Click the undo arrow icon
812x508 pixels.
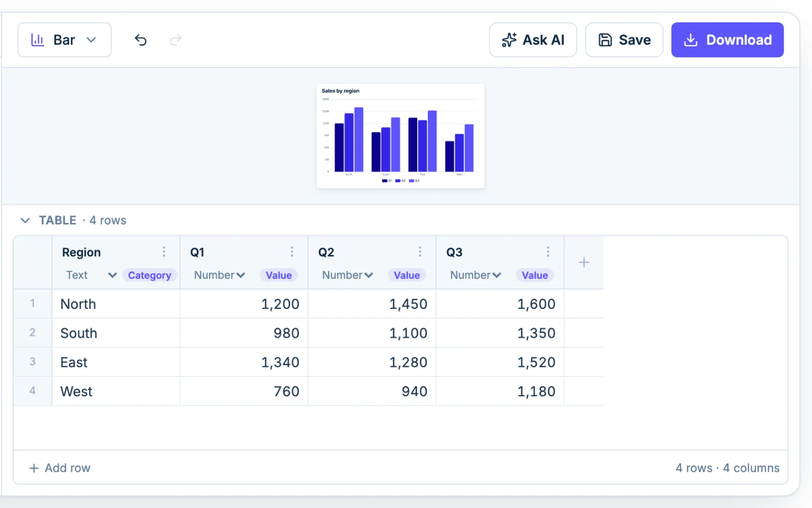(x=141, y=40)
